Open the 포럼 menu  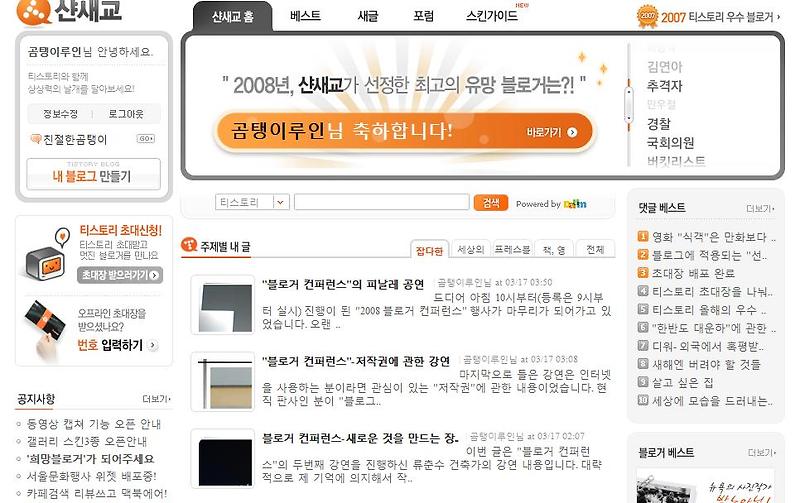point(423,16)
